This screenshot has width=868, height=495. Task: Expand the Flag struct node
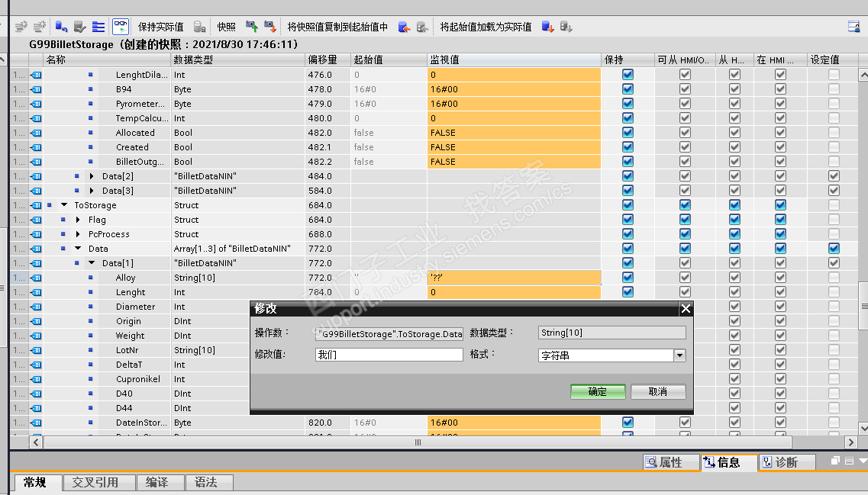tap(78, 220)
